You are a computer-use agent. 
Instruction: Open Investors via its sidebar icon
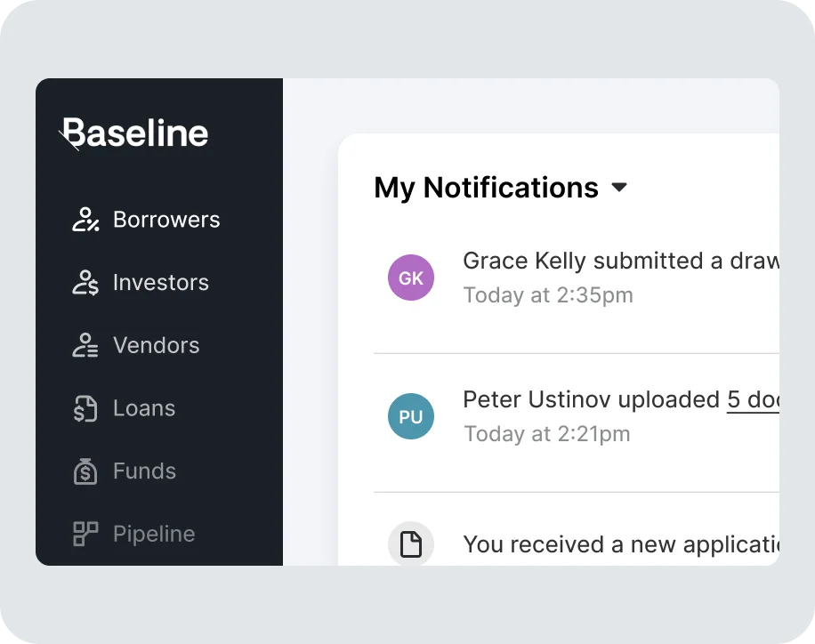point(85,283)
